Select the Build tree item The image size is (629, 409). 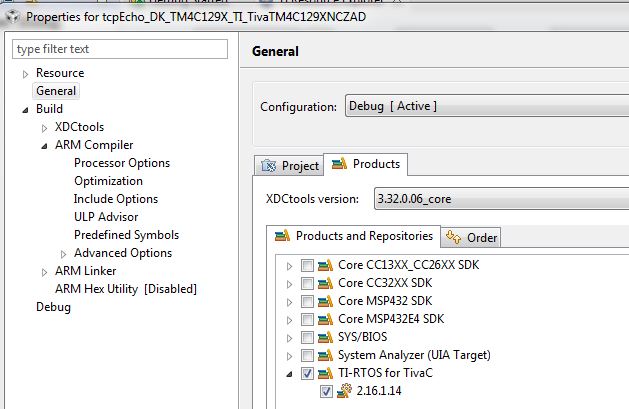(49, 109)
